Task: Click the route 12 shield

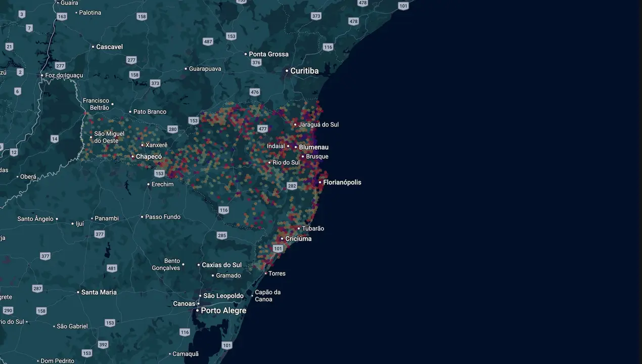Action: pos(14,152)
